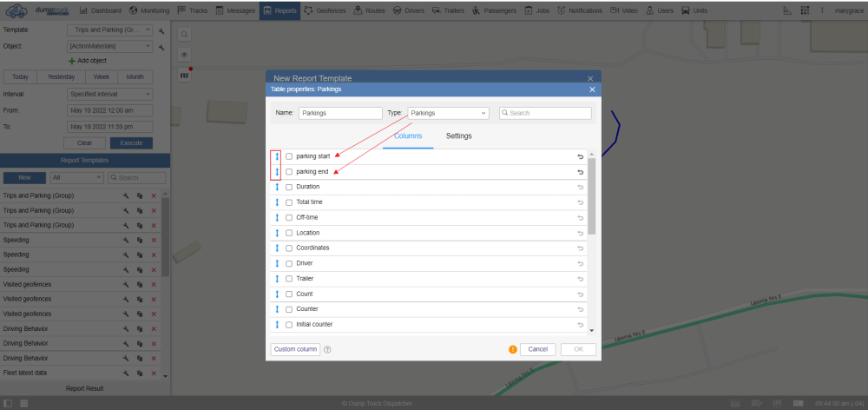Tick the Driver column checkbox

(289, 263)
